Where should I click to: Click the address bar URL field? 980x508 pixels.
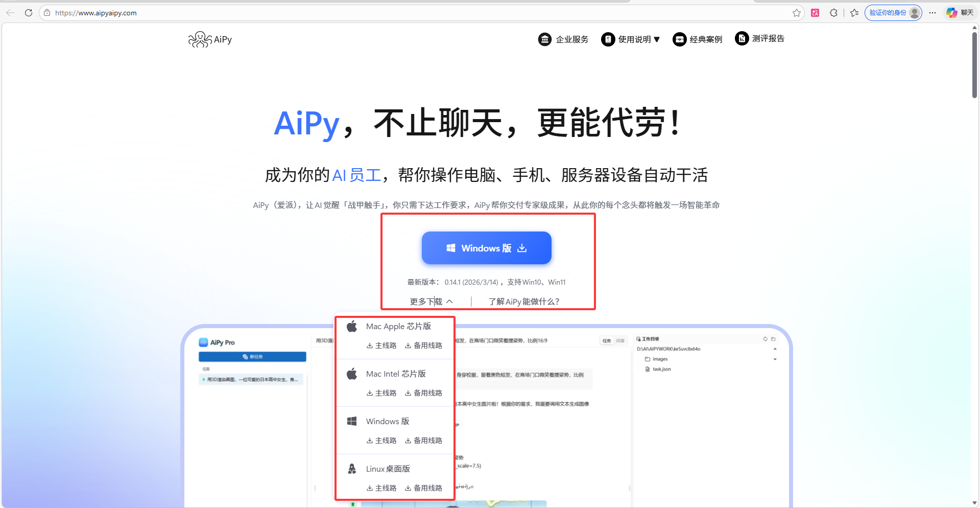coord(409,13)
